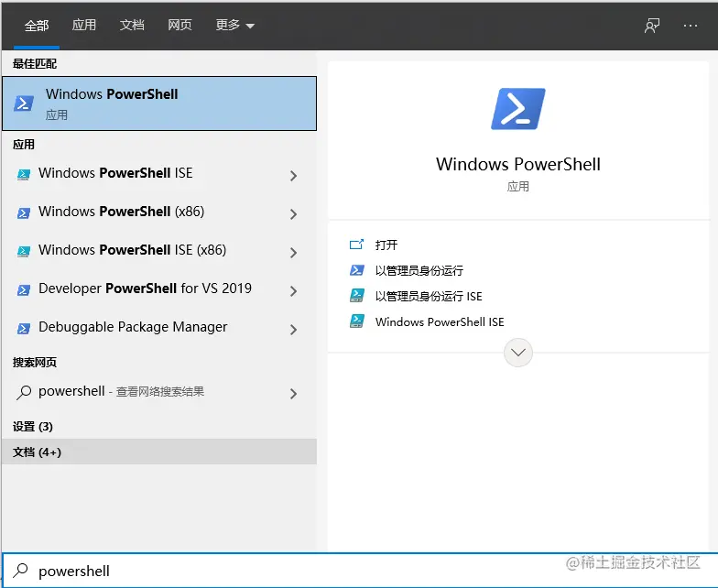Open the 文档 (4+) results group

coord(159,452)
